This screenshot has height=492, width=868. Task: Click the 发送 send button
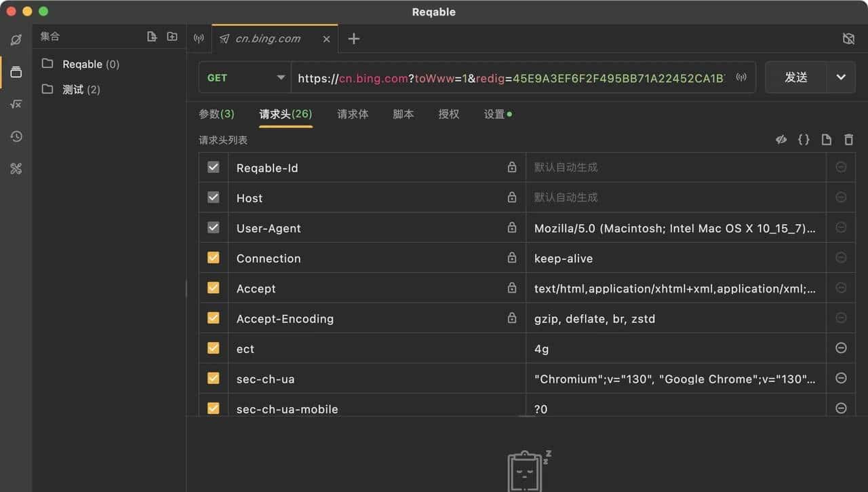pyautogui.click(x=796, y=77)
